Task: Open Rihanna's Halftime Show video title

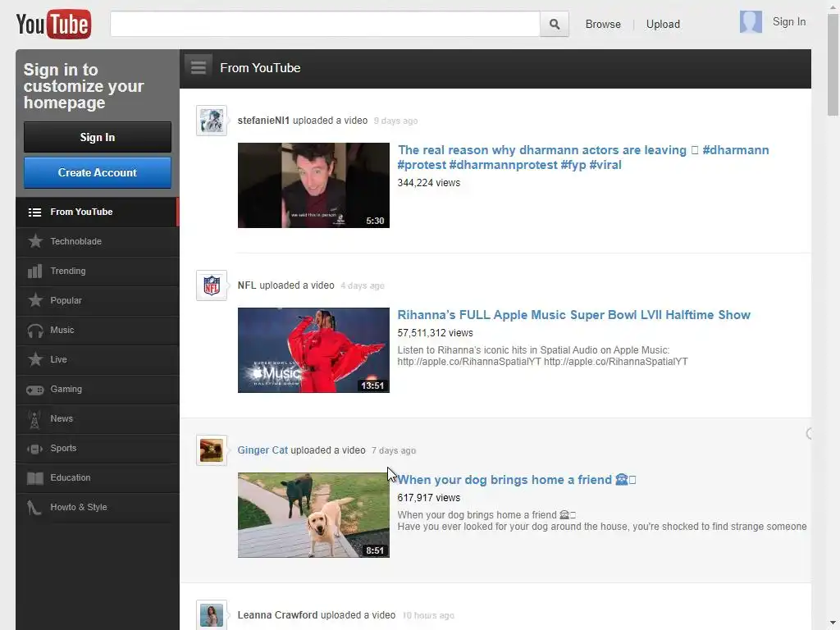Action: [x=573, y=315]
